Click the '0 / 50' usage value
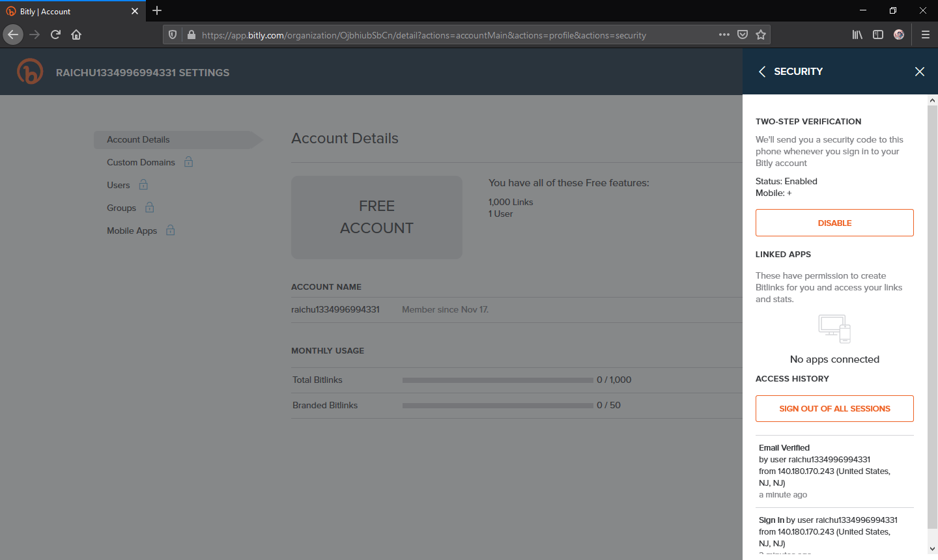938x560 pixels. pos(608,405)
